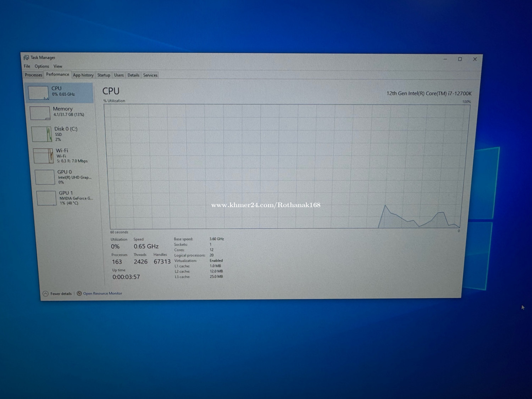Select the Memory mini graph thumbnail
Image resolution: width=532 pixels, height=399 pixels.
click(x=40, y=113)
